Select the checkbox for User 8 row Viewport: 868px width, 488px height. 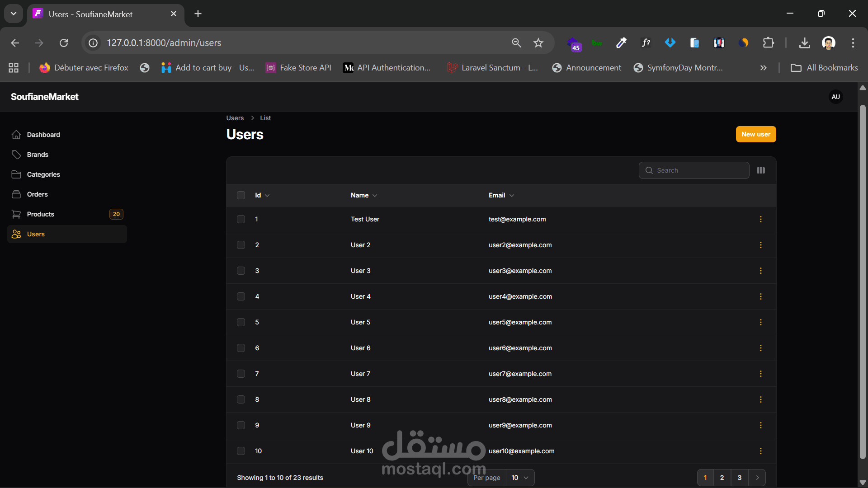pyautogui.click(x=241, y=399)
